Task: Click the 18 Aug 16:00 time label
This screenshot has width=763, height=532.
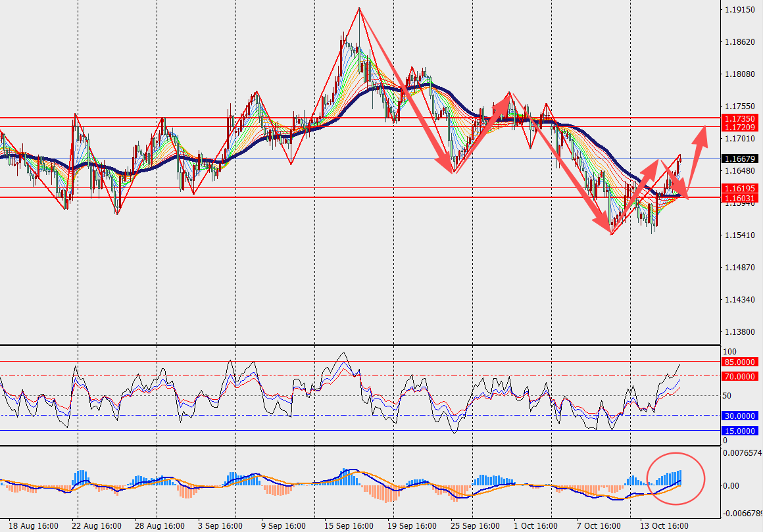Action: point(34,525)
